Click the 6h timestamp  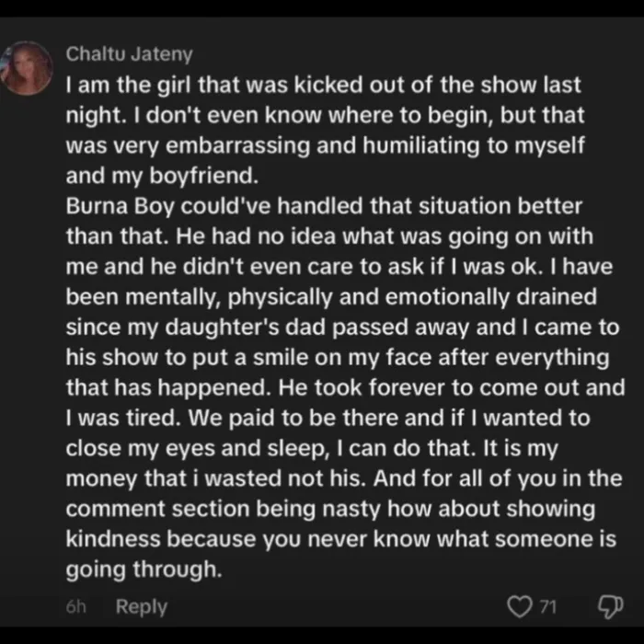click(x=78, y=606)
